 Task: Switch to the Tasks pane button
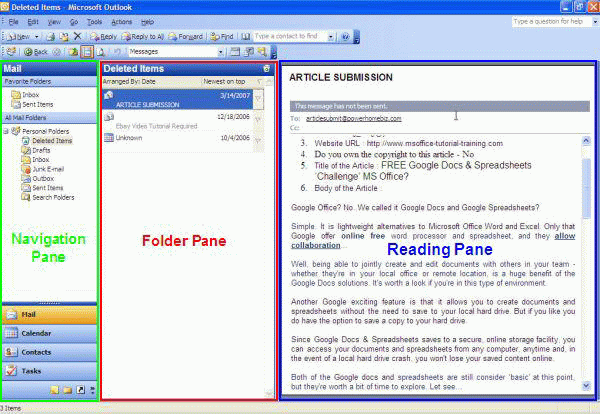[49, 371]
